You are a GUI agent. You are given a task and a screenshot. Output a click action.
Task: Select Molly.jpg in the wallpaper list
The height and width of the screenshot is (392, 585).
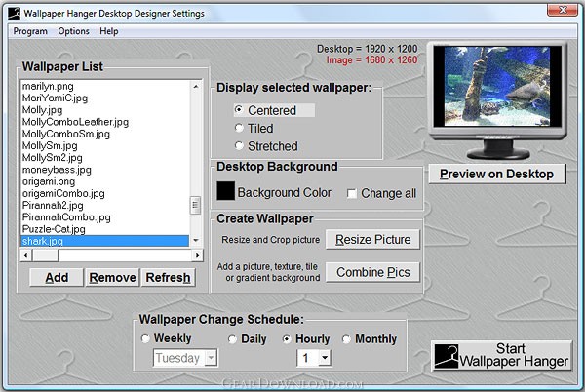point(105,110)
